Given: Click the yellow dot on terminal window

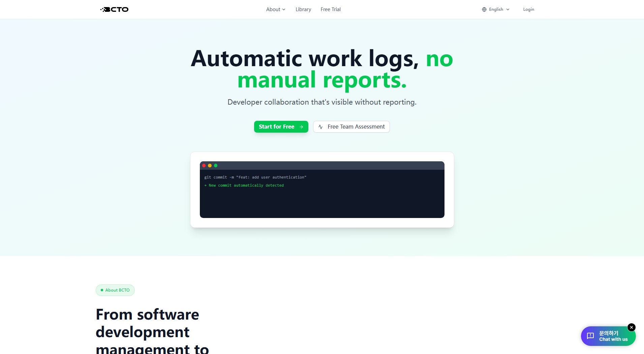Looking at the screenshot, I should (x=210, y=166).
